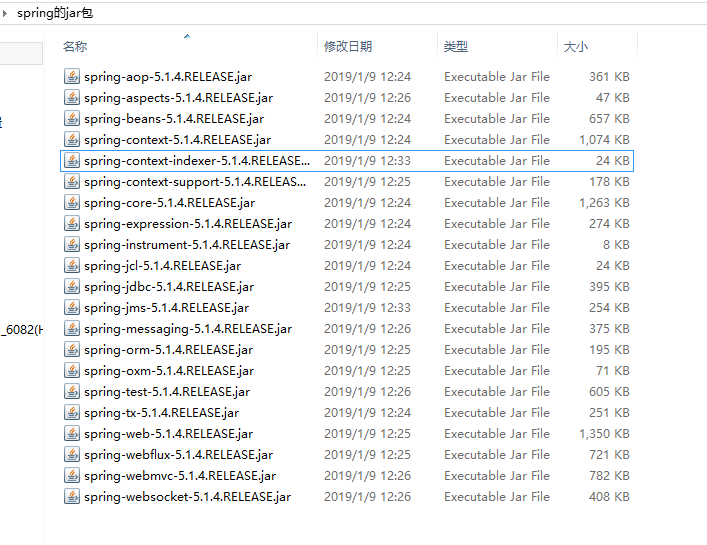The image size is (707, 545).
Task: Click the spring-context-indexer jar icon
Action: (72, 160)
